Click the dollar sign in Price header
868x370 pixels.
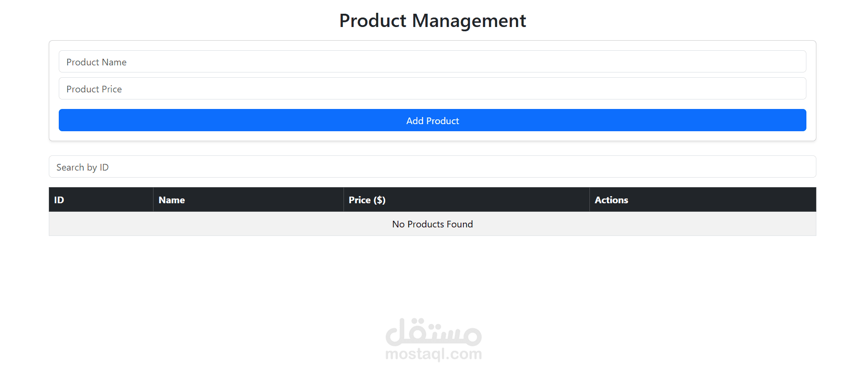380,200
